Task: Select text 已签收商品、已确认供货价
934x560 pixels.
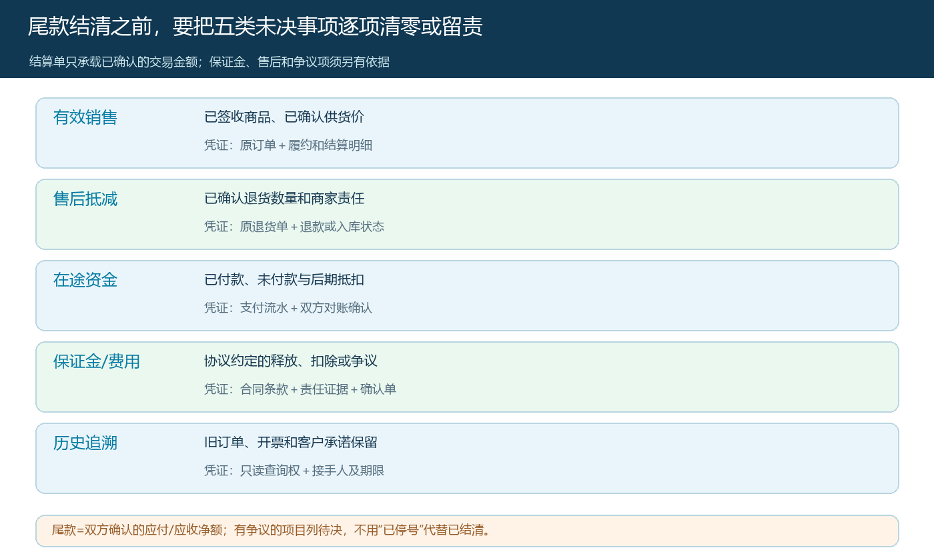Action: point(284,117)
